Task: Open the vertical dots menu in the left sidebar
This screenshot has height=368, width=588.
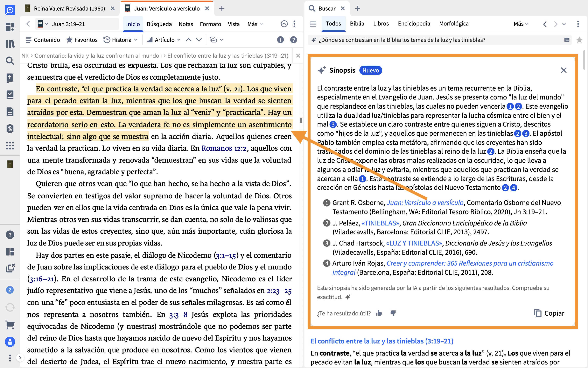Action: coord(10,358)
